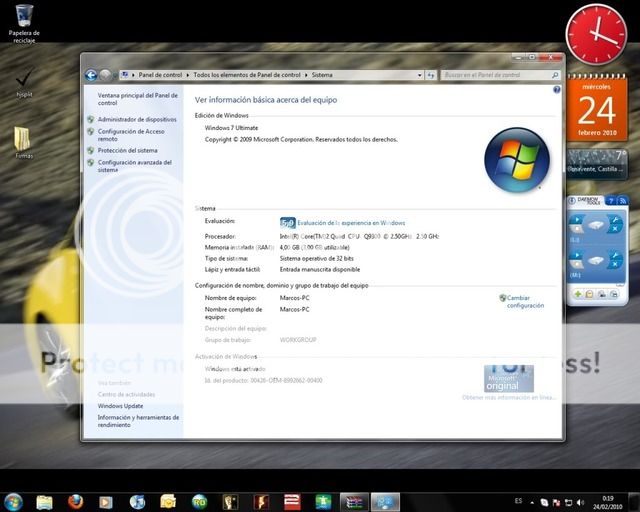Click the red analog clock gadget
This screenshot has width=640, height=512.
(596, 34)
